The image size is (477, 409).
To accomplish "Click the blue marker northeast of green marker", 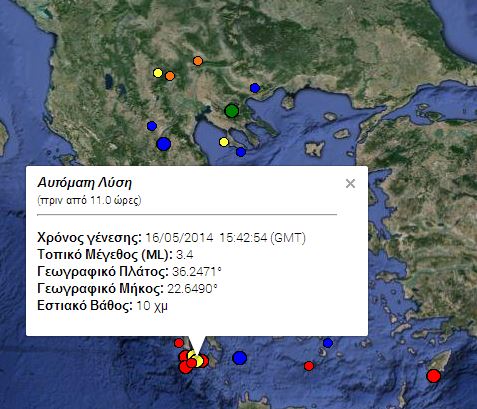I will click(255, 88).
